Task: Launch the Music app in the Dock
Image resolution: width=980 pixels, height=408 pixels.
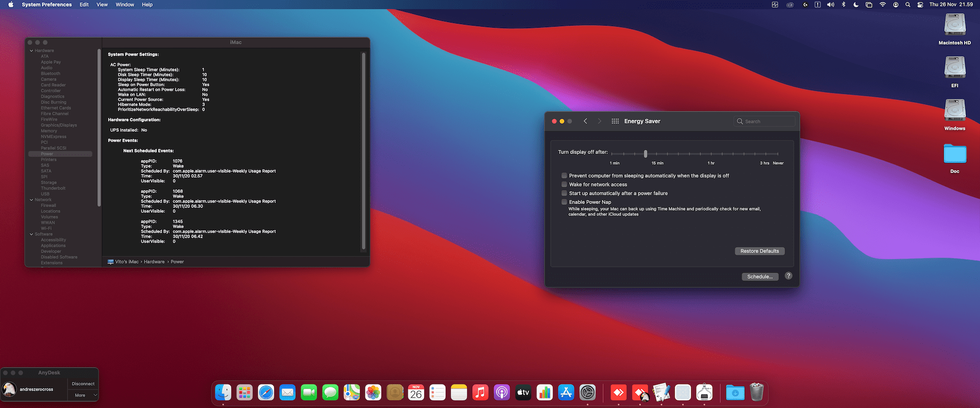Action: [480, 392]
